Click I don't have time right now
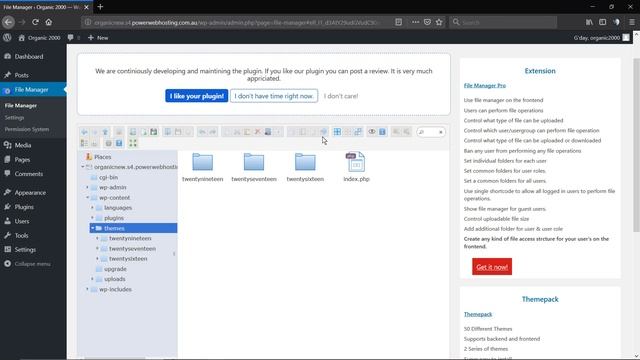 274,96
